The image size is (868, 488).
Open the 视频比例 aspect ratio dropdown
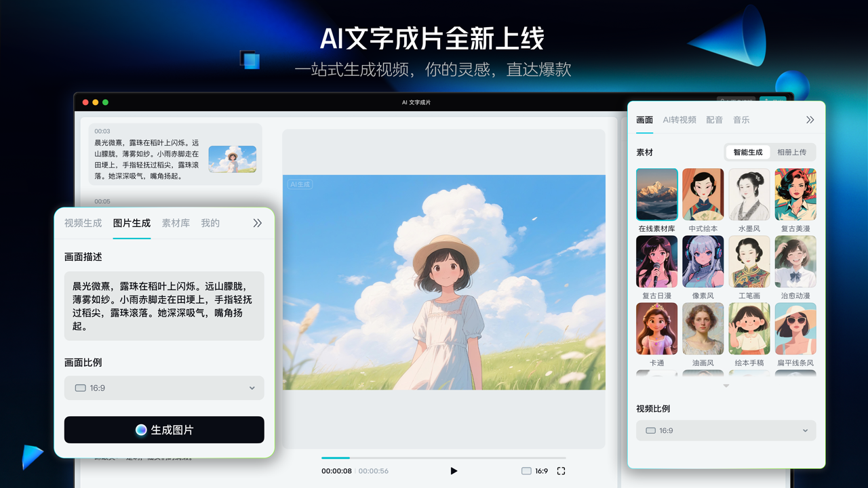(726, 430)
